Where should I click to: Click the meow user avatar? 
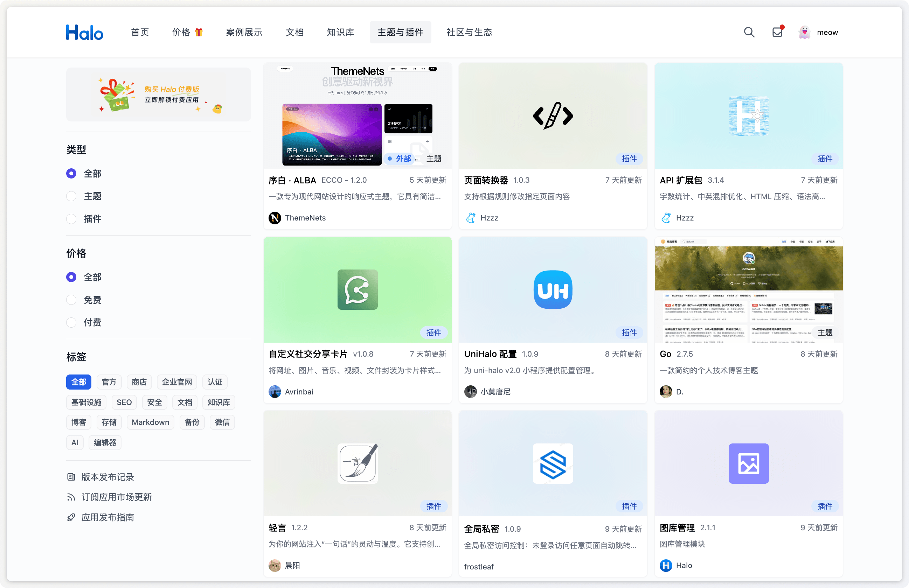click(804, 33)
